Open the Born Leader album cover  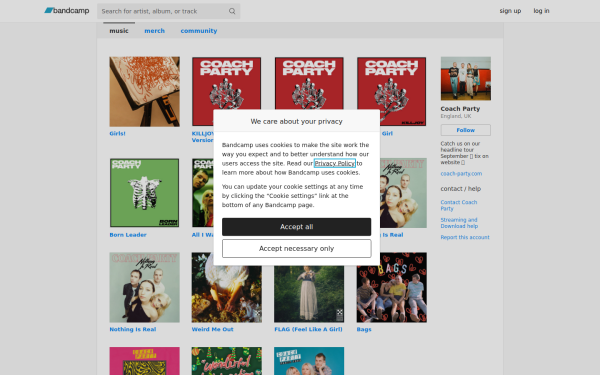click(x=145, y=193)
